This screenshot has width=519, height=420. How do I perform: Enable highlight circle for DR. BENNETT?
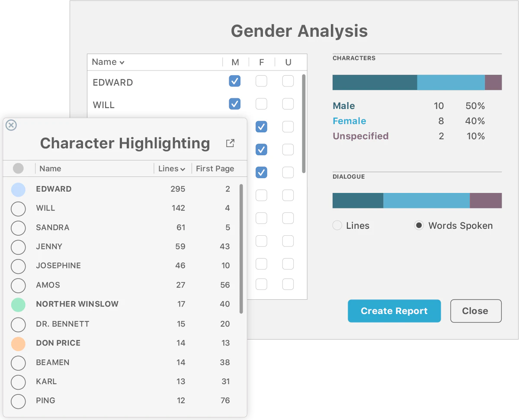(18, 324)
